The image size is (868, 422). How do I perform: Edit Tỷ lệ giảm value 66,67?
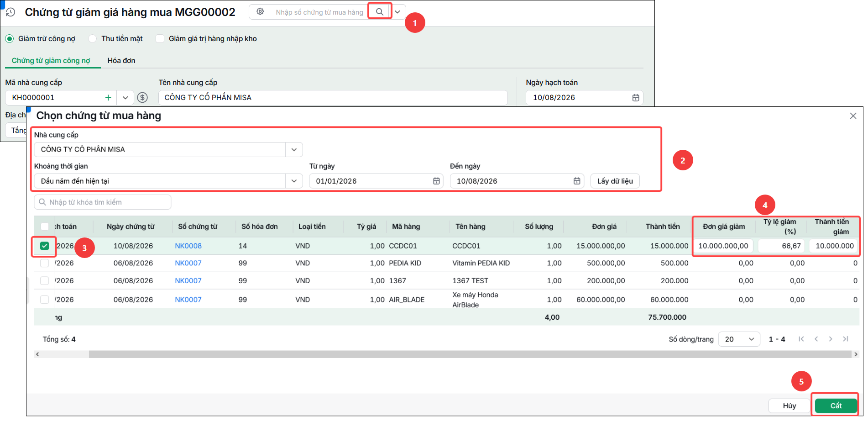781,246
